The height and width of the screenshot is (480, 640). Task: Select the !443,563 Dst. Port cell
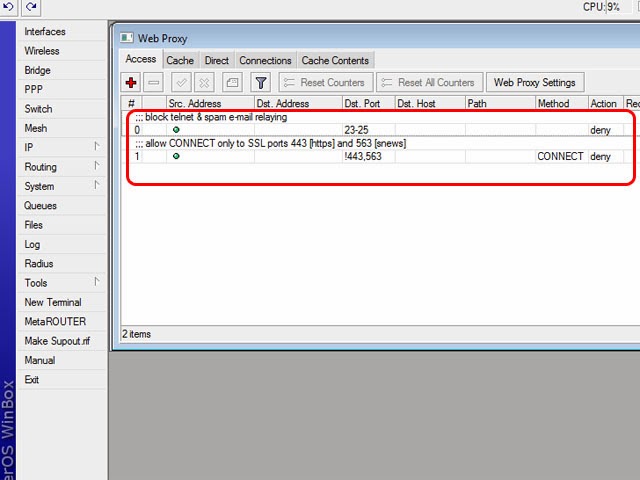(x=369, y=156)
